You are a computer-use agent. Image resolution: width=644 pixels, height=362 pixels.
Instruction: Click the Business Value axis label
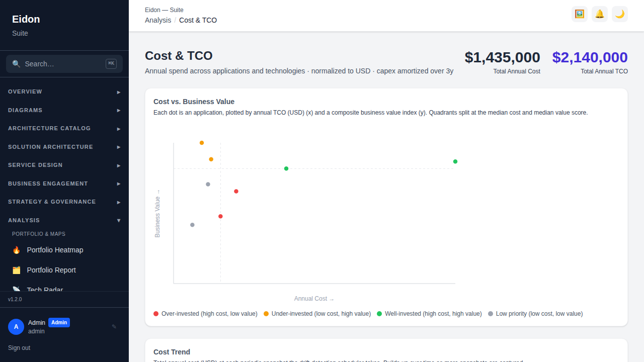[157, 213]
